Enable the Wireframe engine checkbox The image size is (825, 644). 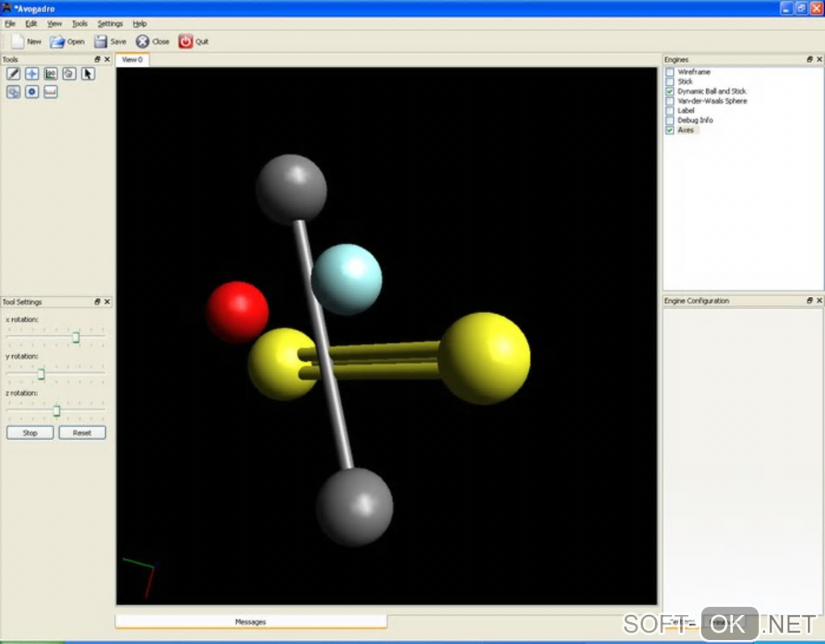click(670, 72)
